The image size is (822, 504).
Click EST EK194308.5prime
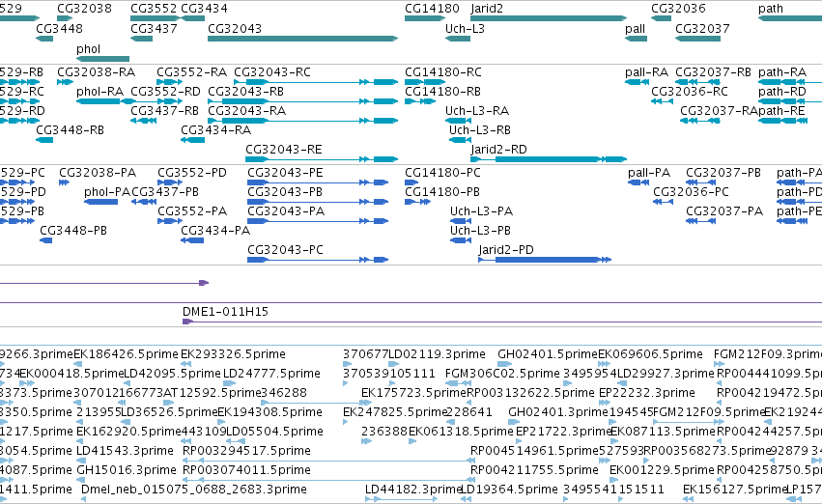[270, 412]
